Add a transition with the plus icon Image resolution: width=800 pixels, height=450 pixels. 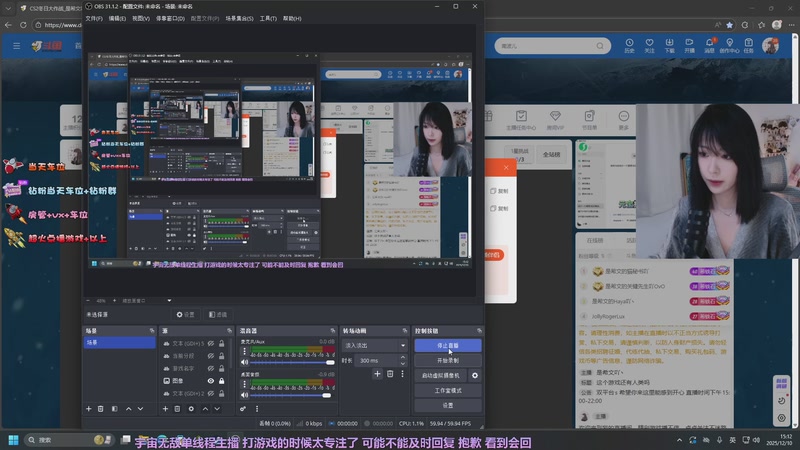tap(377, 374)
